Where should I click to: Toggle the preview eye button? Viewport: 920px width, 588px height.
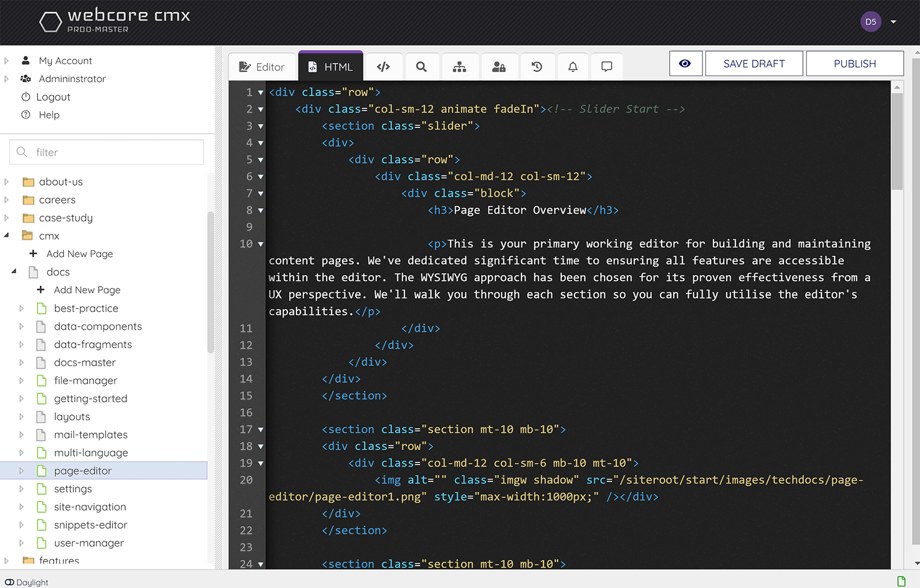685,63
